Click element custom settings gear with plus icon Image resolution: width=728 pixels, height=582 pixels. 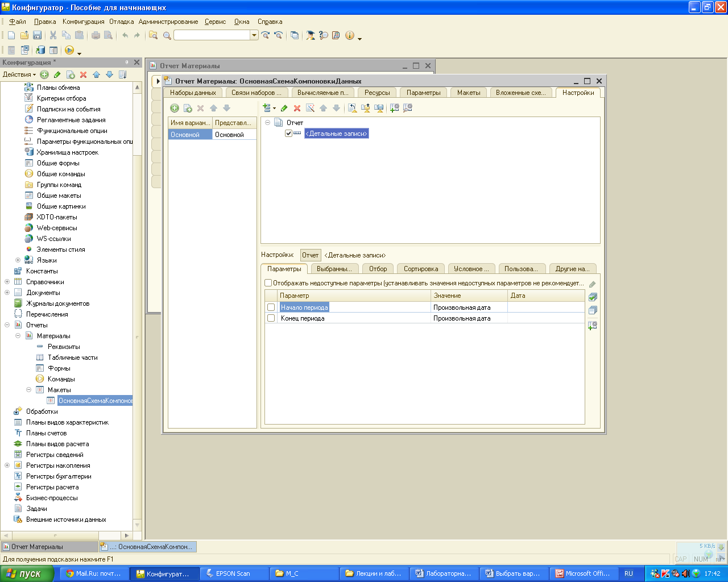pos(394,108)
